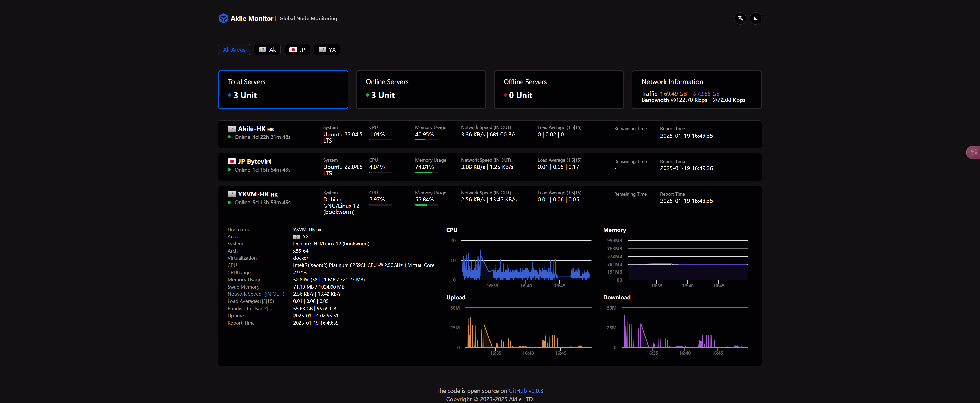Select the All Areas filter tab
This screenshot has height=403, width=980.
234,50
